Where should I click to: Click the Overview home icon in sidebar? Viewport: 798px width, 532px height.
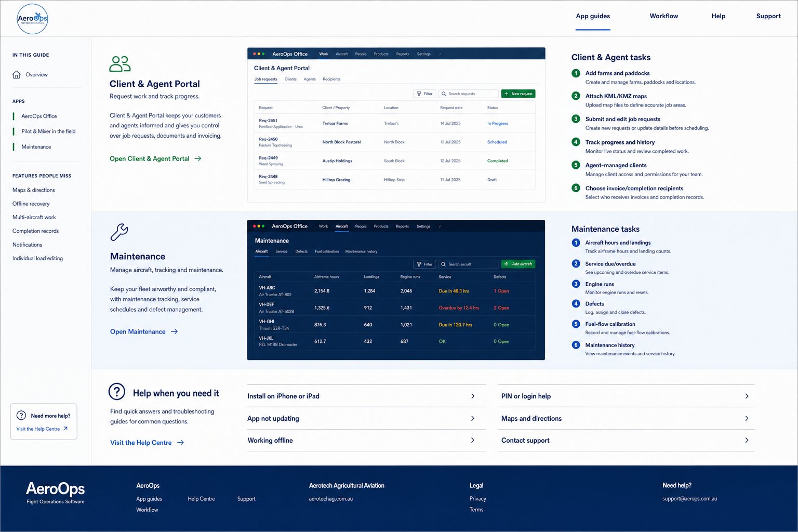click(17, 75)
